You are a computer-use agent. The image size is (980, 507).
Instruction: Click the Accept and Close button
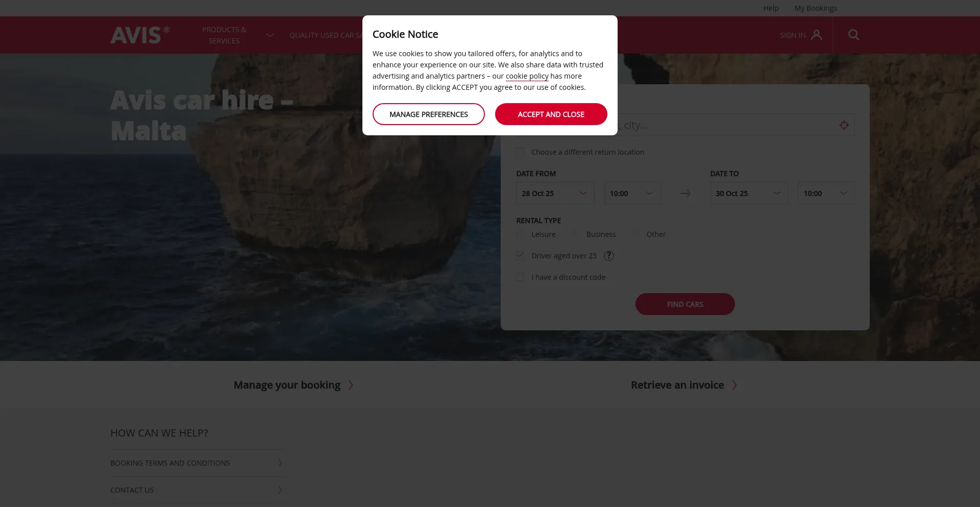click(x=551, y=114)
